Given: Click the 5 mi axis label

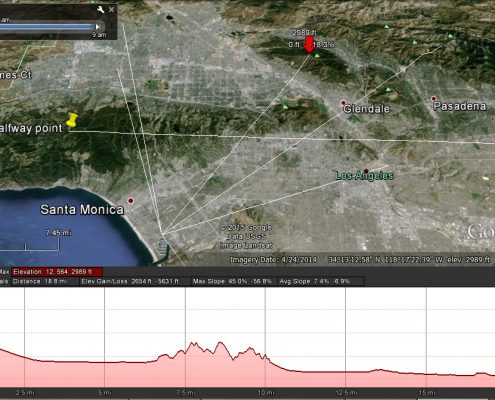Looking at the screenshot, I should point(105,393).
